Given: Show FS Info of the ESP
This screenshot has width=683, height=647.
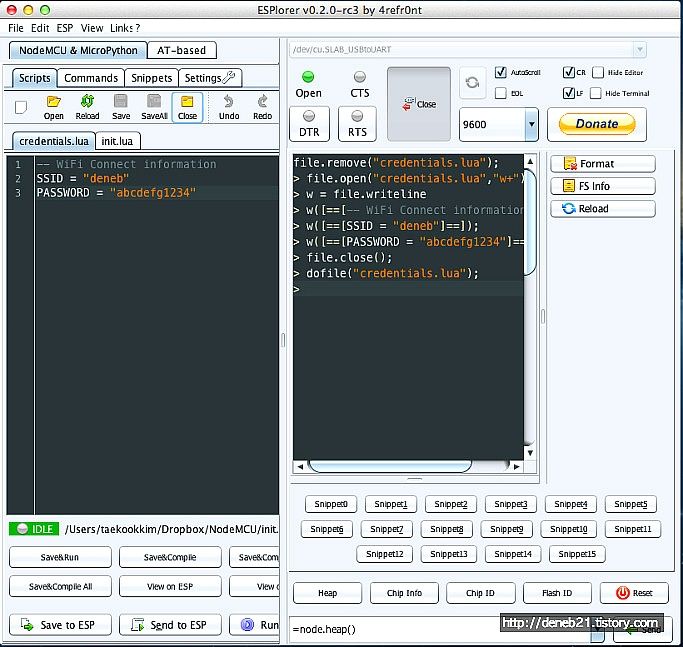Looking at the screenshot, I should click(x=603, y=186).
